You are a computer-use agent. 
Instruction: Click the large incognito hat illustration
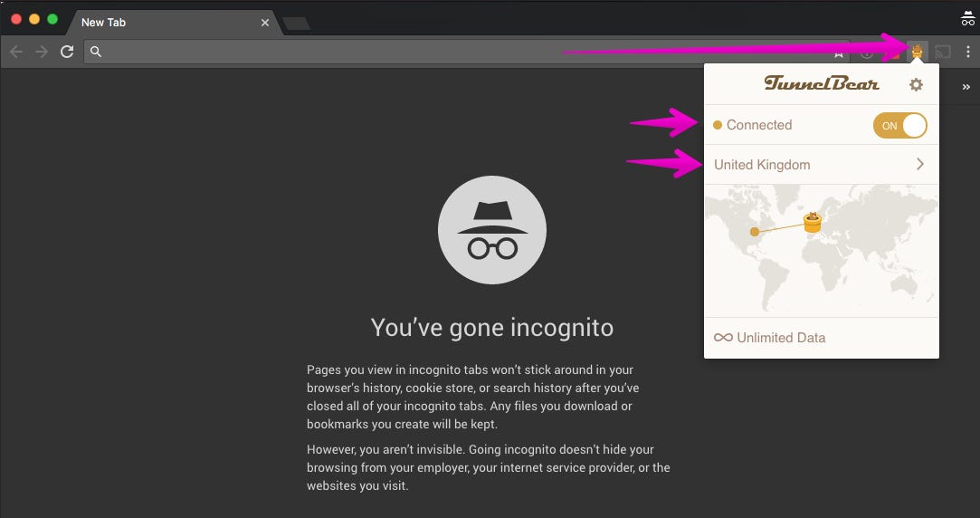point(492,230)
